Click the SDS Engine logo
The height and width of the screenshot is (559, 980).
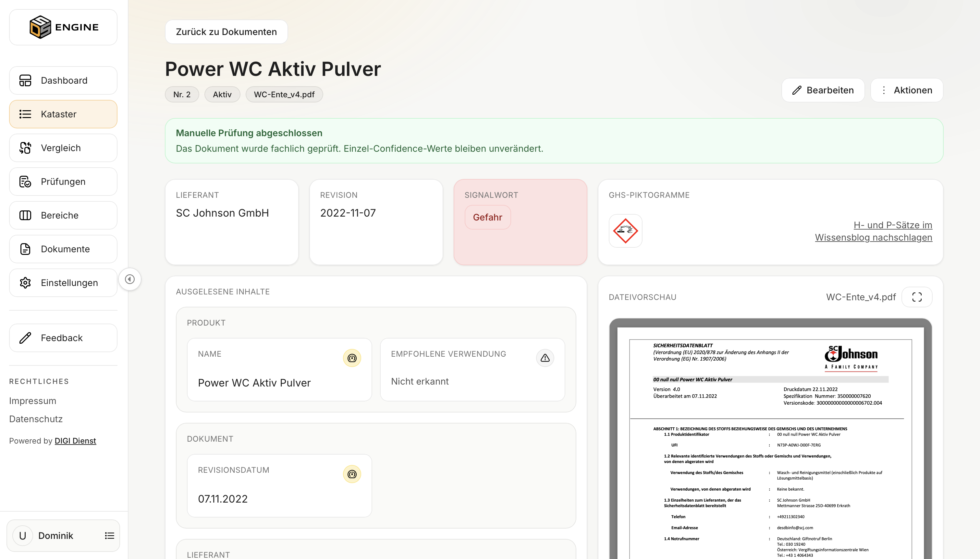pos(63,27)
